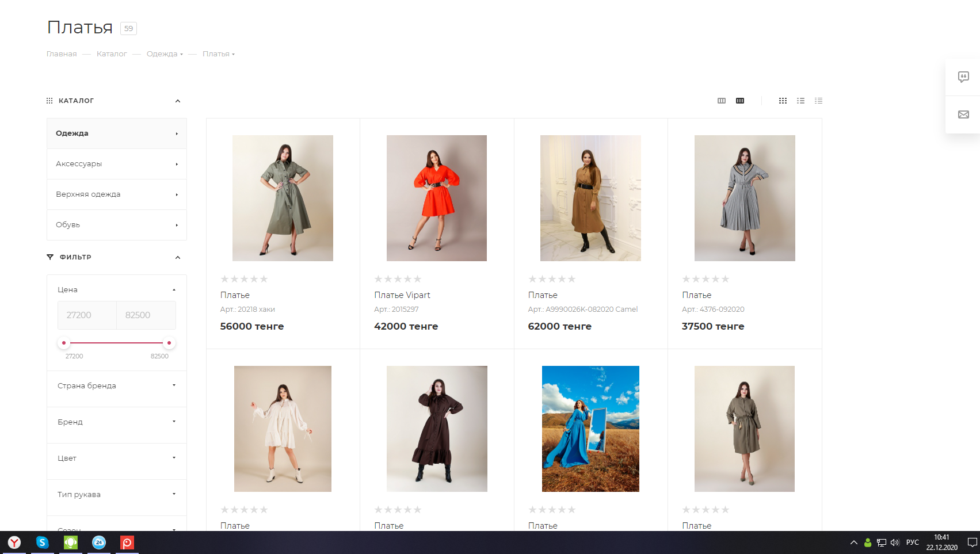
Task: Open the white dress photo
Action: (x=283, y=429)
